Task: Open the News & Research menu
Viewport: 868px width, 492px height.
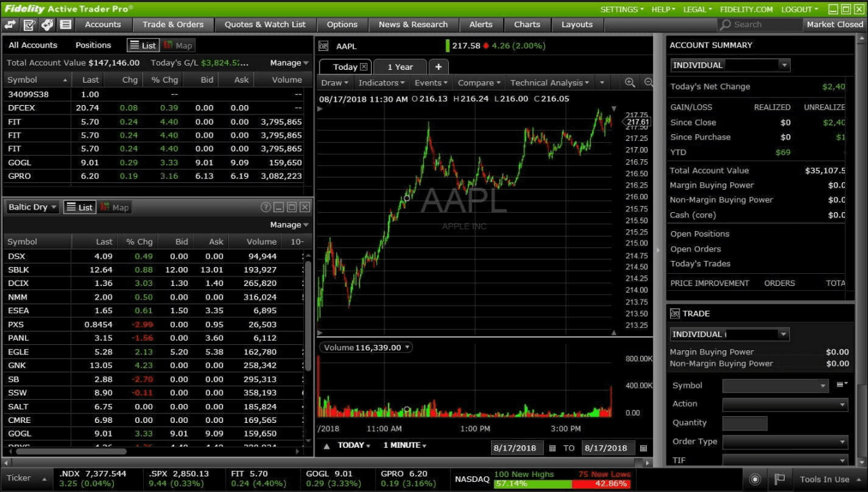Action: (x=413, y=24)
